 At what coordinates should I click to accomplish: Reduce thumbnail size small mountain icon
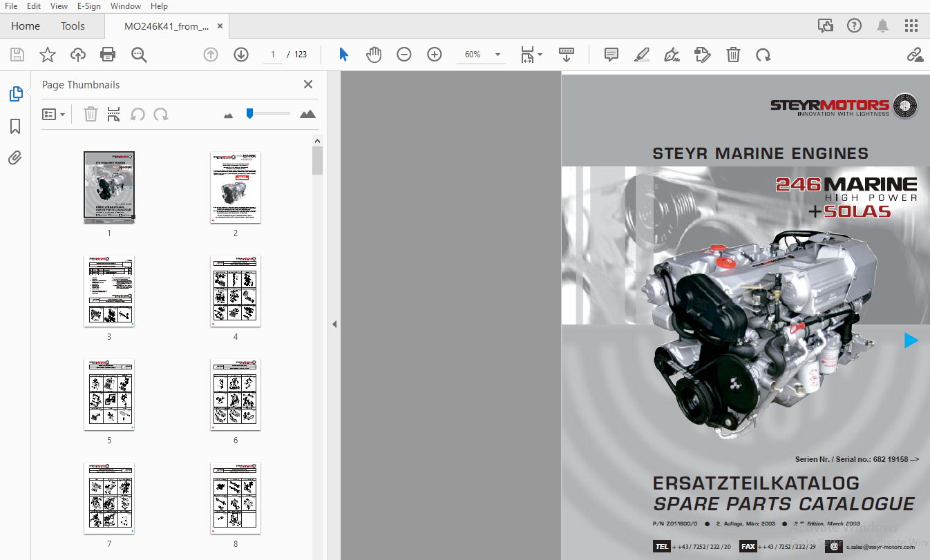229,115
